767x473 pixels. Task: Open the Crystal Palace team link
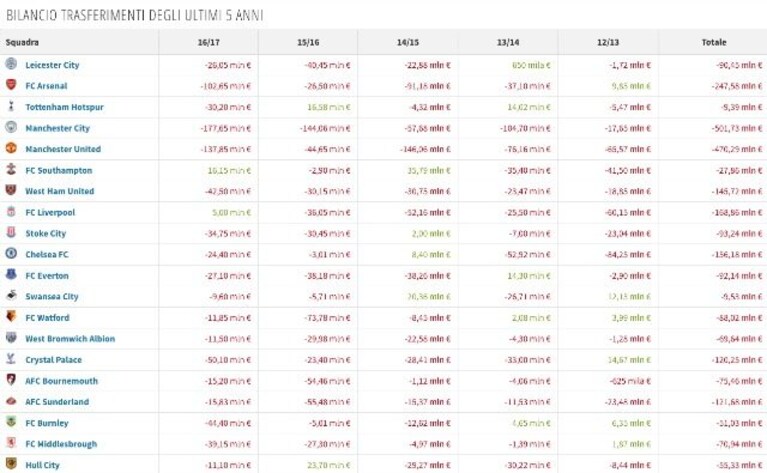coord(53,360)
